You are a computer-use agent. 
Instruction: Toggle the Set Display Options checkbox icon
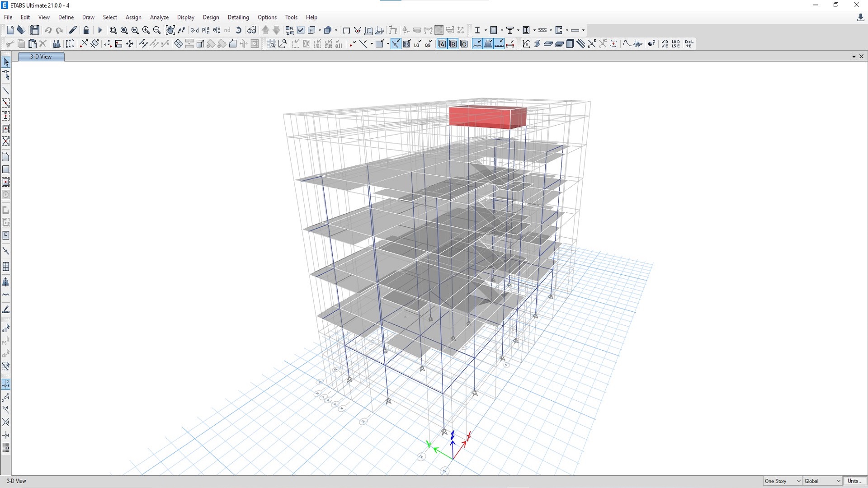(301, 30)
